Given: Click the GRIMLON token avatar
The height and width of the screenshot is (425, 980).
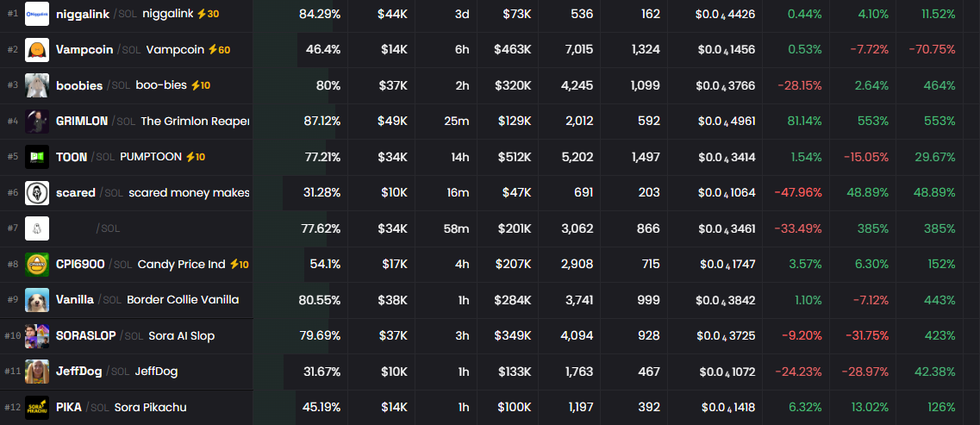Looking at the screenshot, I should click(x=37, y=122).
